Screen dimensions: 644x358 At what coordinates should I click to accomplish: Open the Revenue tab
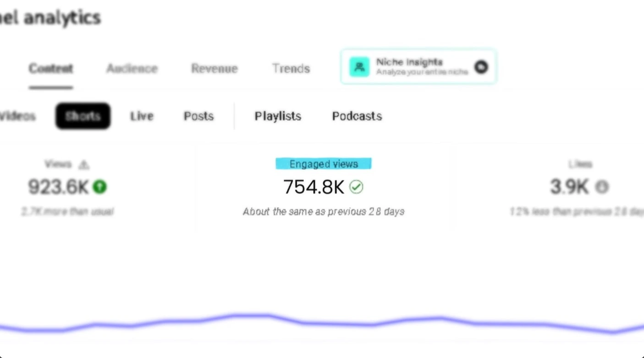click(x=215, y=68)
